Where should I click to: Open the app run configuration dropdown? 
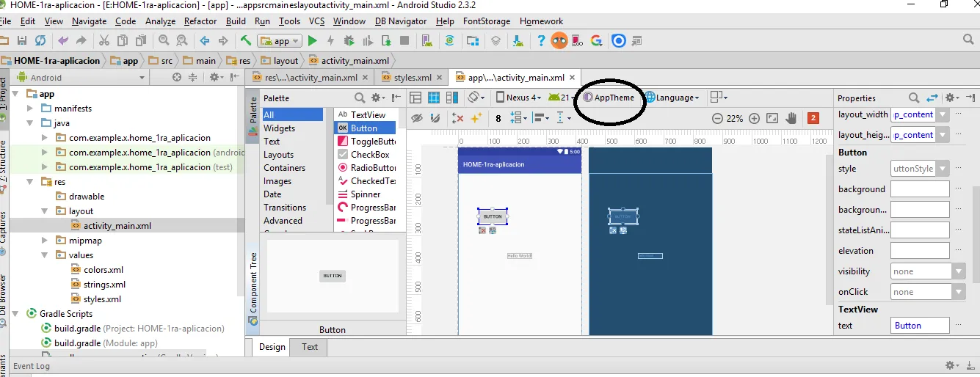click(x=280, y=41)
